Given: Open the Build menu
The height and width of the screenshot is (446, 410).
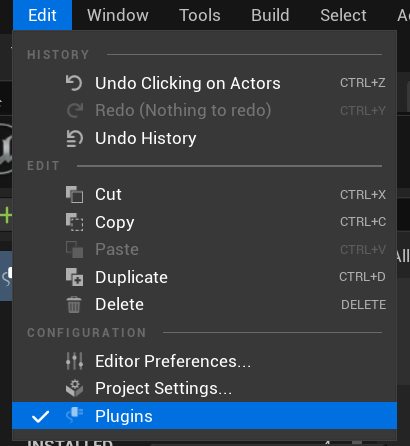Looking at the screenshot, I should tap(270, 15).
